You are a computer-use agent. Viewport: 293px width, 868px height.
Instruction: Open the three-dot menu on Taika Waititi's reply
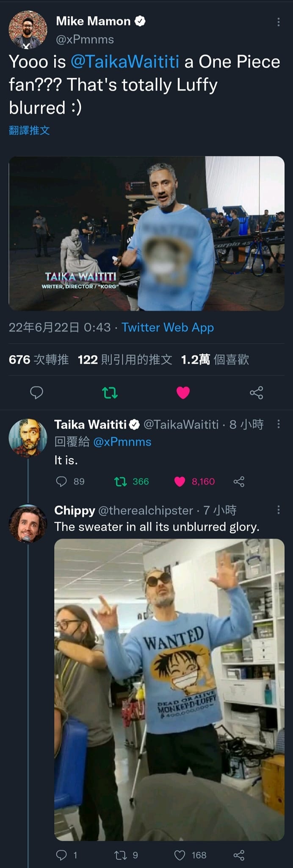point(278,424)
